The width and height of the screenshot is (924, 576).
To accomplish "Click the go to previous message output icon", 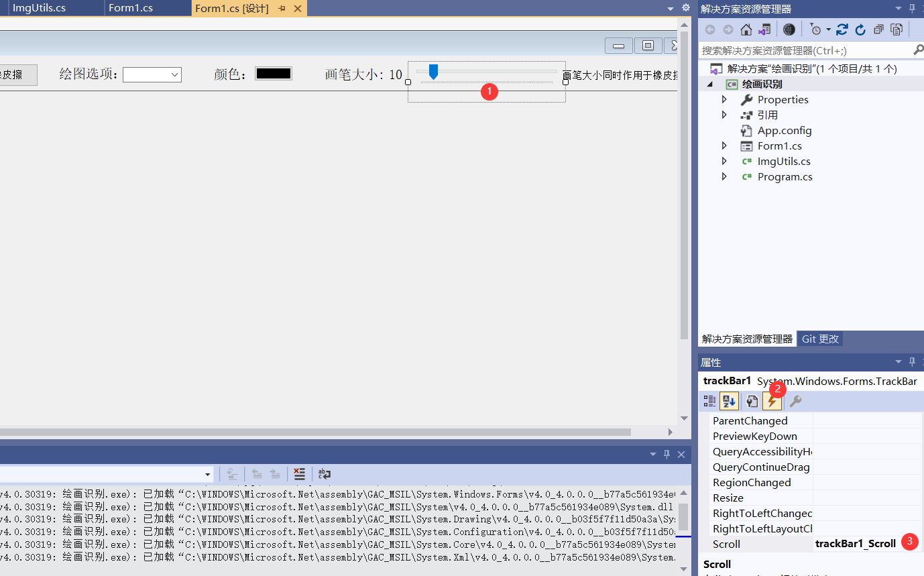I will [257, 474].
